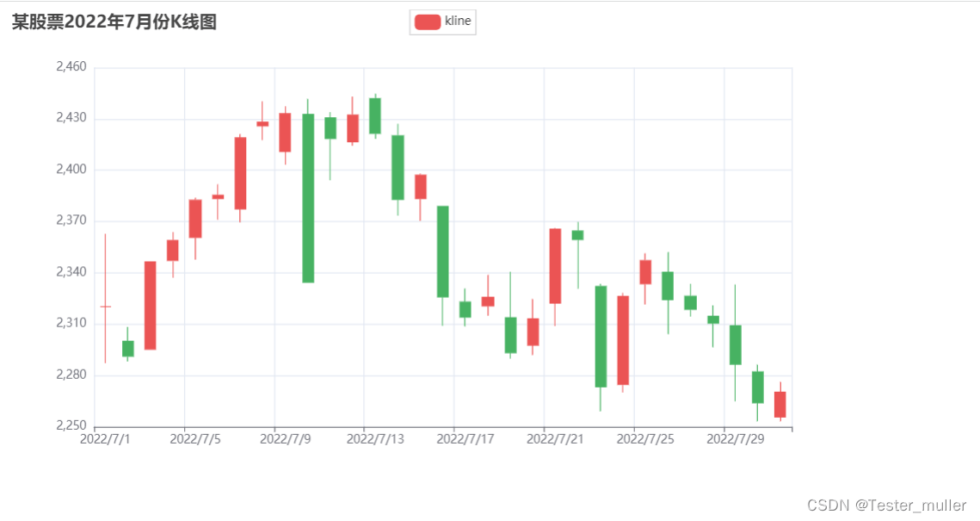
Task: Click the 2022/7/9 x-axis date label
Action: point(287,439)
